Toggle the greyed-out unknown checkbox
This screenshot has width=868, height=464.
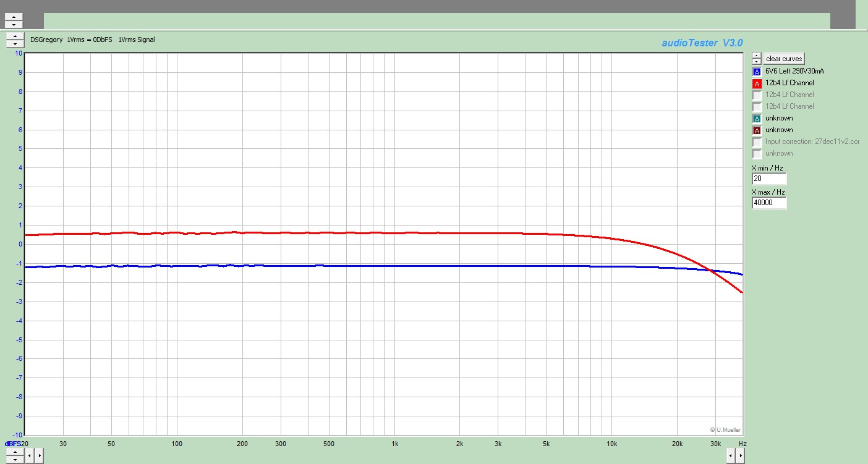757,154
